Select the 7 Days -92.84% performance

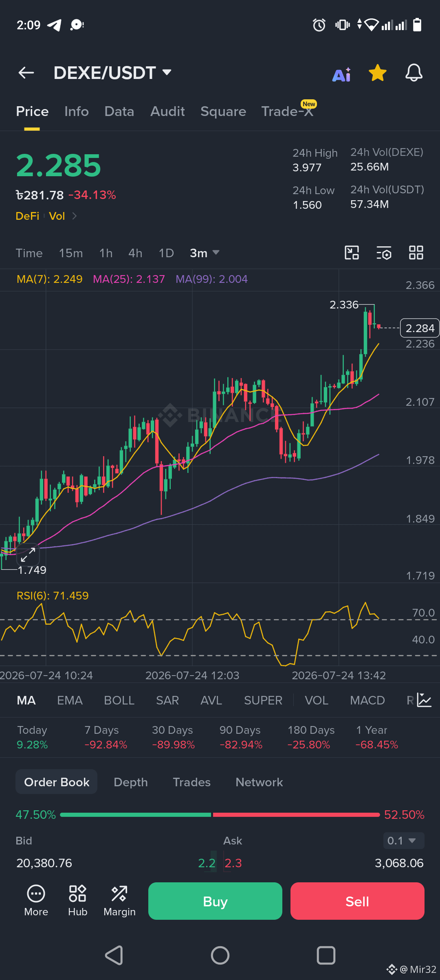click(106, 737)
